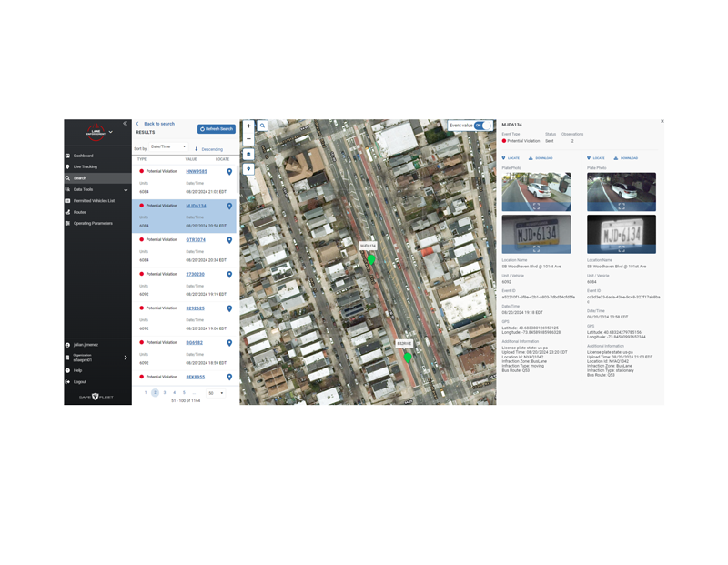Locate the 6084 unit observation in details
Screen dimensions: 728x565
pos(596,157)
